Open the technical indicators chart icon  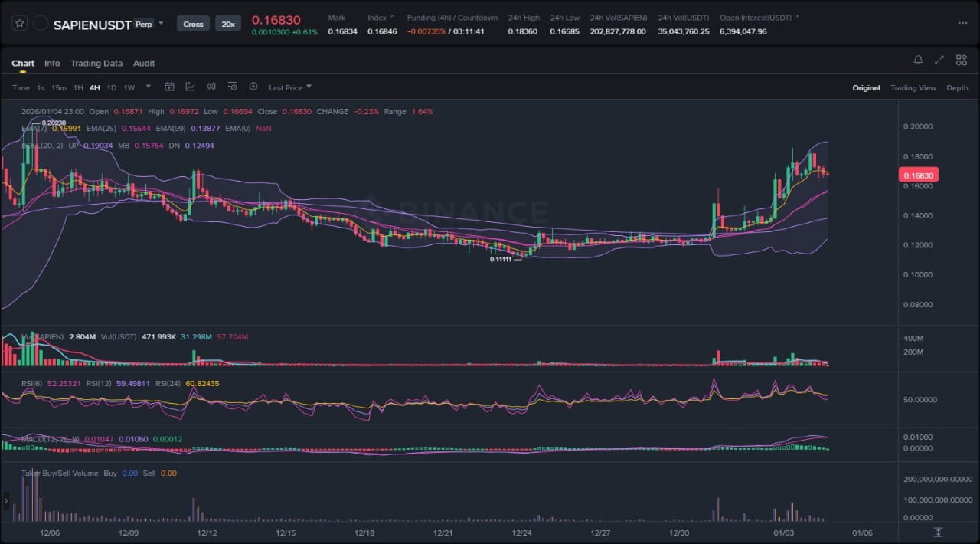point(190,87)
